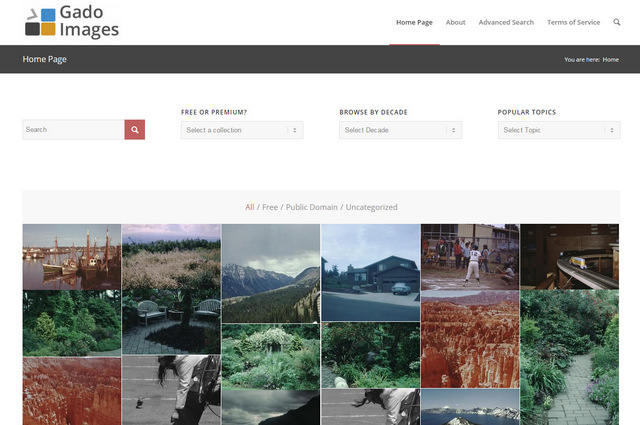Screen dimensions: 640x425
Task: Open the baseball game photo thumbnail
Action: [x=469, y=257]
